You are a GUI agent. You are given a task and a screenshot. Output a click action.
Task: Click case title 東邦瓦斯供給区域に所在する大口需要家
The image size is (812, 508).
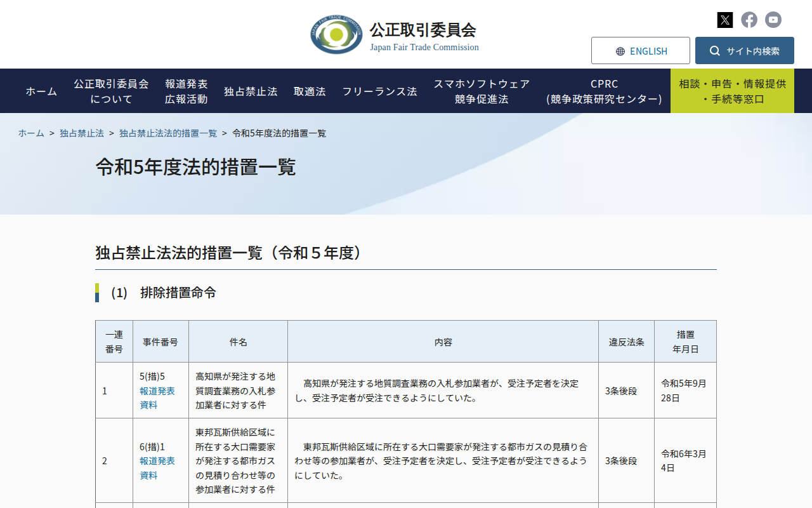point(238,461)
